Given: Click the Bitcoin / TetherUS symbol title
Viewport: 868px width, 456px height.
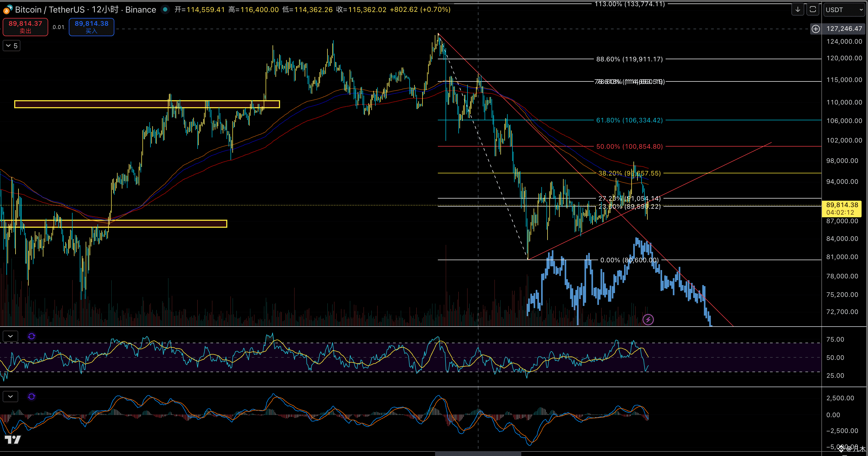Looking at the screenshot, I should coord(50,9).
